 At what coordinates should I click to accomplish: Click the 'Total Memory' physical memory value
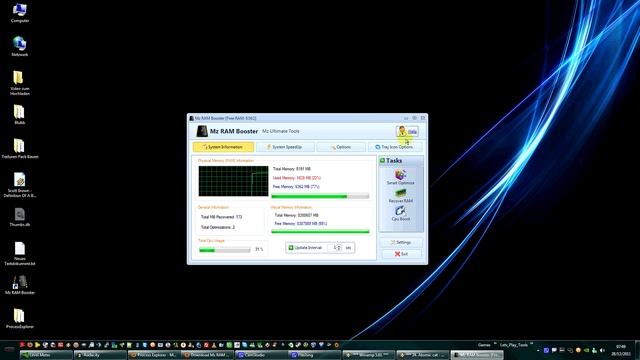coord(292,169)
